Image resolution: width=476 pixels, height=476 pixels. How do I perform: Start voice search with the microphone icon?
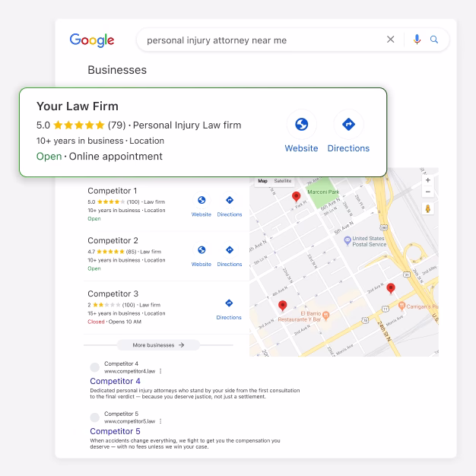pos(417,40)
